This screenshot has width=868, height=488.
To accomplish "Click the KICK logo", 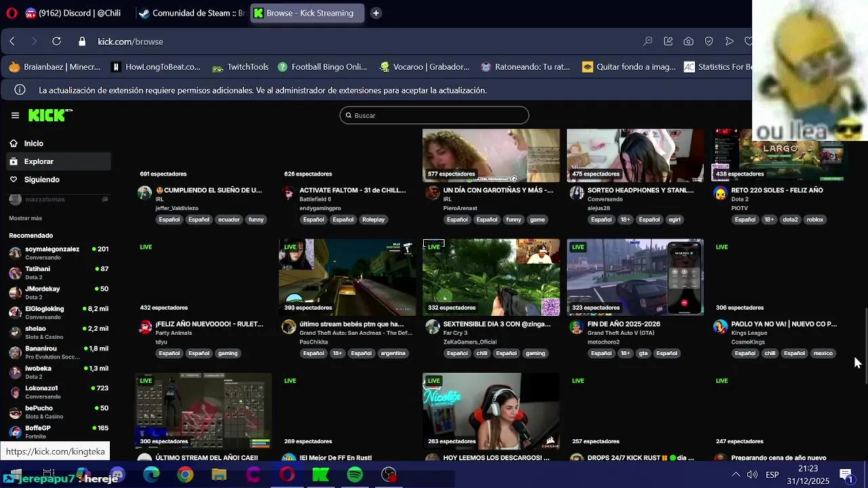I will click(50, 115).
